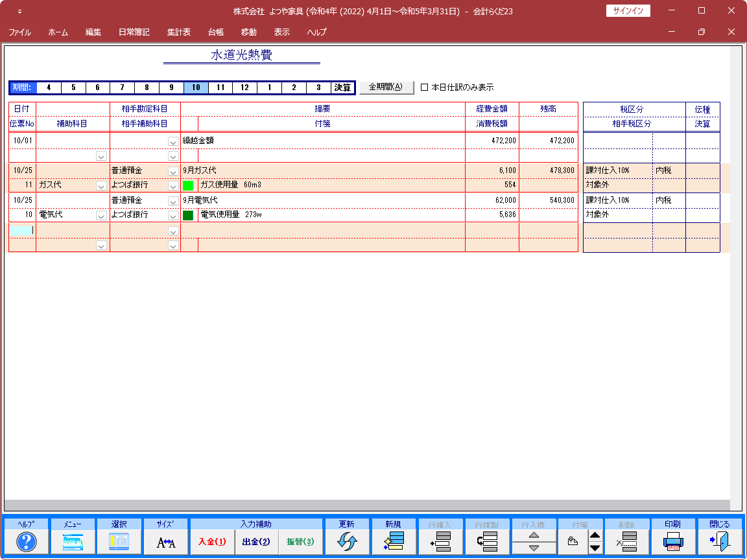Select period month 12 tab

click(x=245, y=87)
